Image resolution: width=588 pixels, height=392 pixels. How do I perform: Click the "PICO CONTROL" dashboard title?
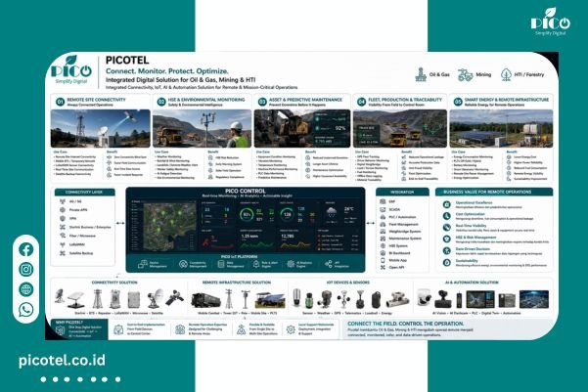(246, 192)
